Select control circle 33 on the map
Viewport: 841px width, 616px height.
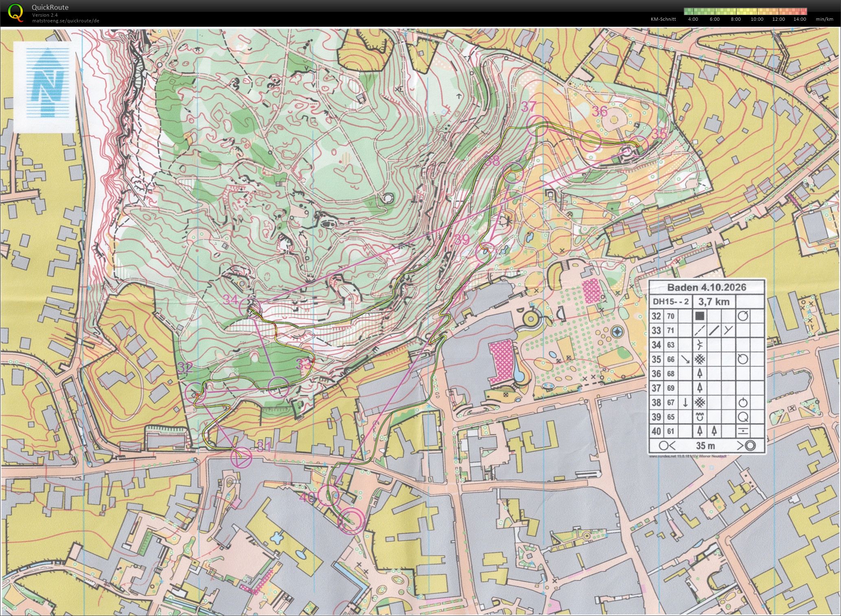point(279,387)
